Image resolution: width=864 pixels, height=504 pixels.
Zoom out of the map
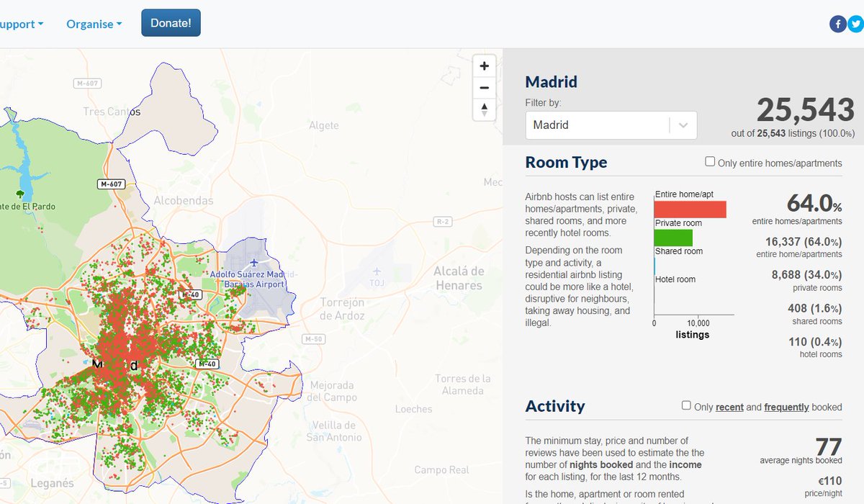(484, 88)
